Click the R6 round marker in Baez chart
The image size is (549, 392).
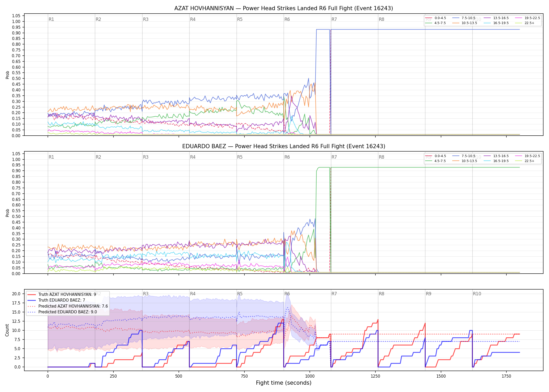point(287,157)
